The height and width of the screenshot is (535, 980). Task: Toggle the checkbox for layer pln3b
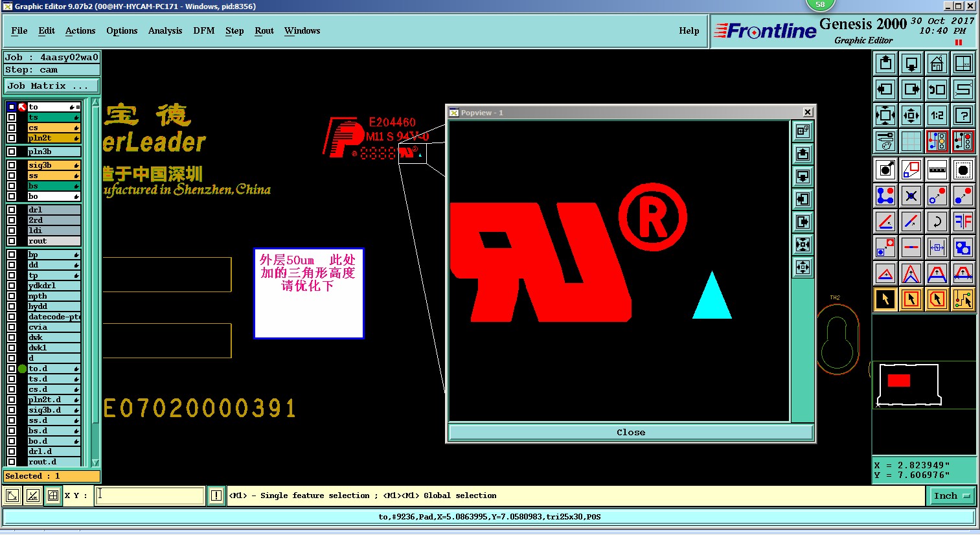tap(12, 152)
